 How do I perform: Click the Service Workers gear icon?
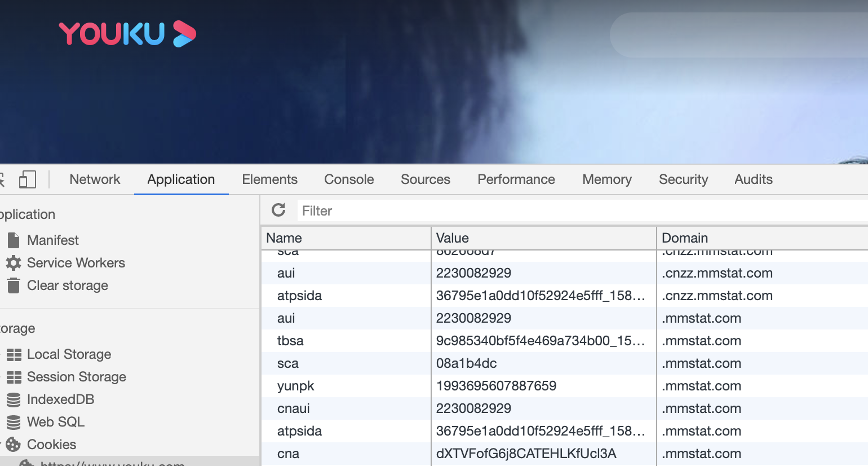coord(14,263)
